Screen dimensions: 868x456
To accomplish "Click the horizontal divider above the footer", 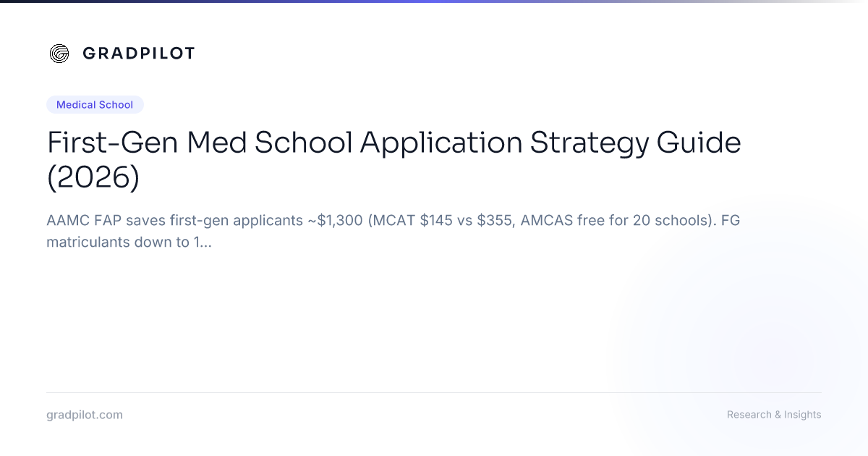I will [434, 392].
